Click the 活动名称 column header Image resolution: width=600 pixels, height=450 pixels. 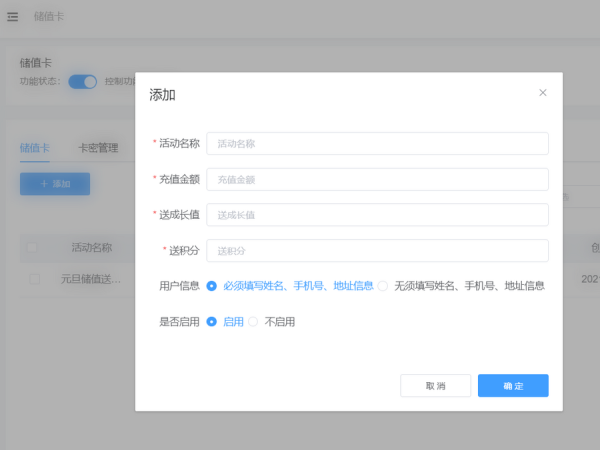[92, 248]
